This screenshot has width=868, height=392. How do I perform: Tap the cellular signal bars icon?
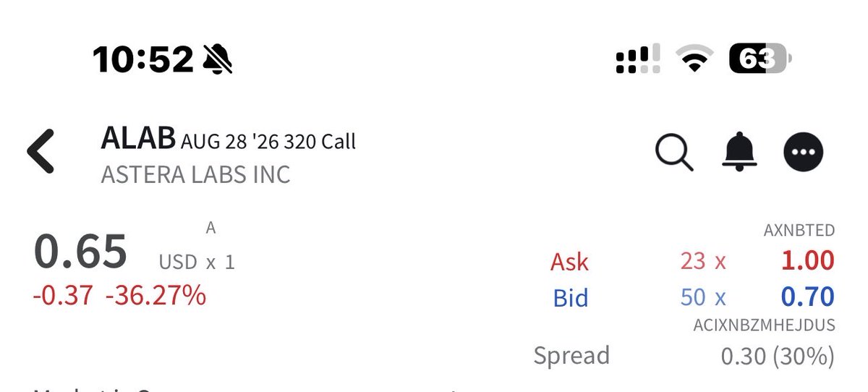(x=637, y=59)
